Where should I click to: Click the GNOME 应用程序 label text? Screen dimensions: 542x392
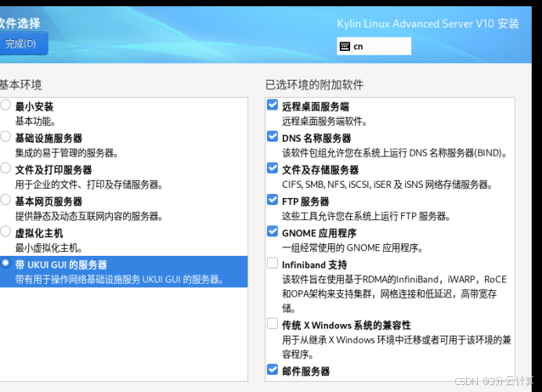(319, 233)
